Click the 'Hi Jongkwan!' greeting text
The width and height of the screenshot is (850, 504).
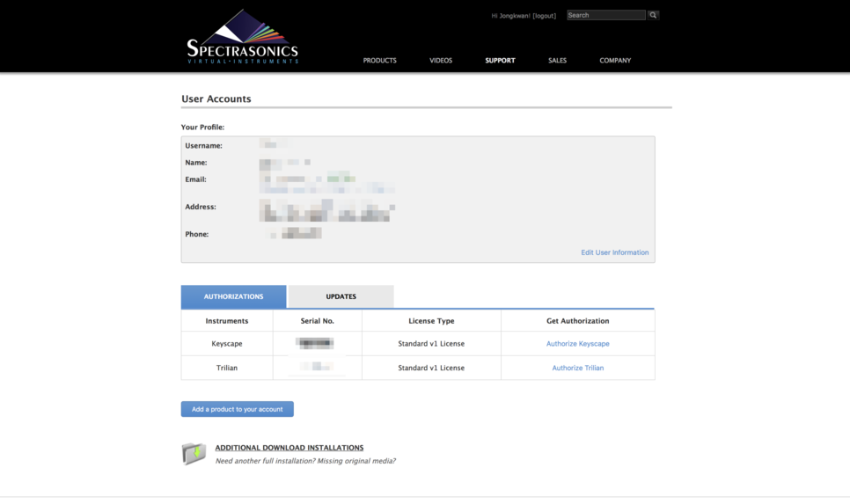tap(510, 16)
